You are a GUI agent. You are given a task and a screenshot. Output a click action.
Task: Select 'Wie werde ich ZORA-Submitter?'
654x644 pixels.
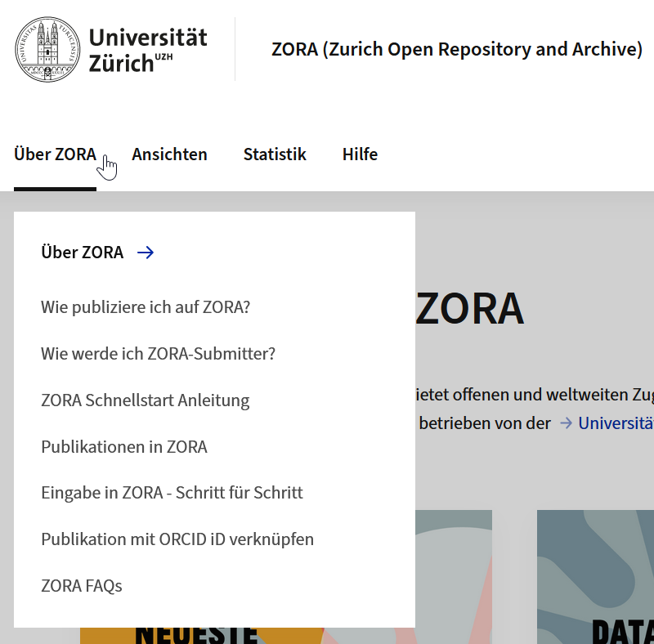[158, 354]
